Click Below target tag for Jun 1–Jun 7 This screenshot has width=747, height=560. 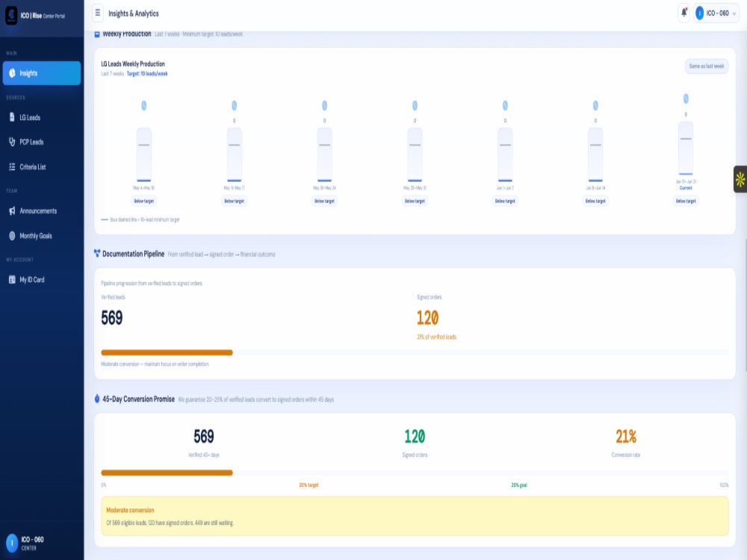point(505,201)
